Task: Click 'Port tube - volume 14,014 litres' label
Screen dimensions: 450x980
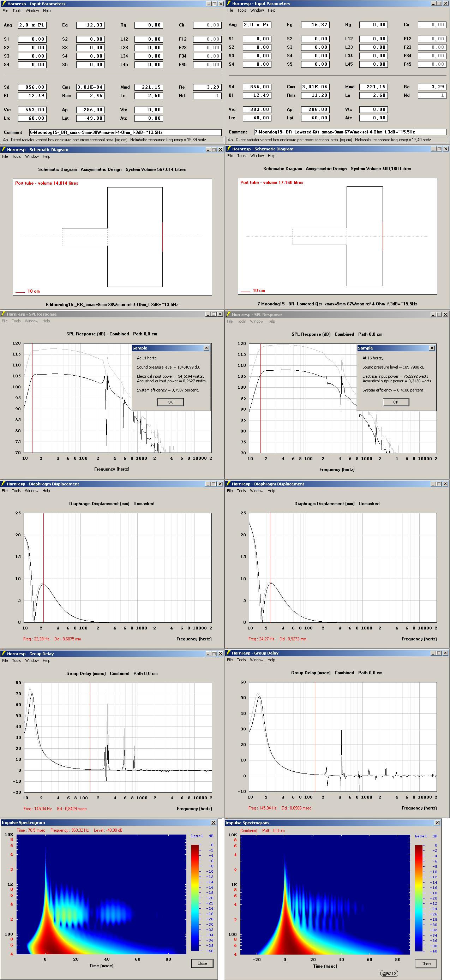Action: pyautogui.click(x=46, y=183)
